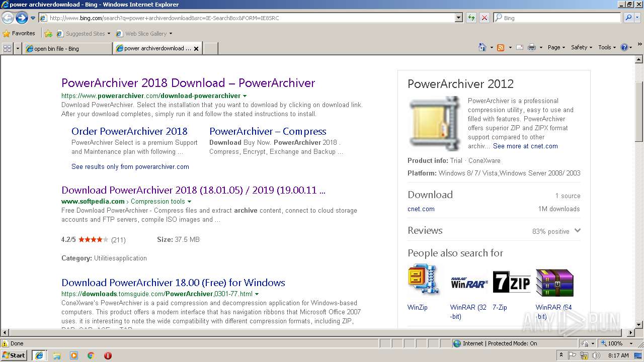This screenshot has height=362, width=644.
Task: Expand the Reviews section chevron
Action: (x=577, y=231)
